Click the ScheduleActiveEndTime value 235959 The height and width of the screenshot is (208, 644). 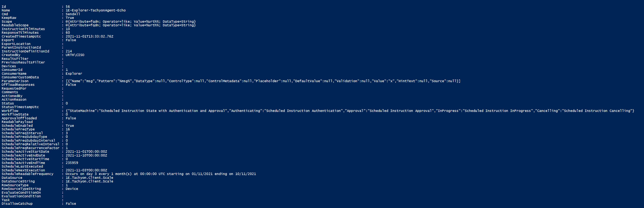[x=72, y=163]
